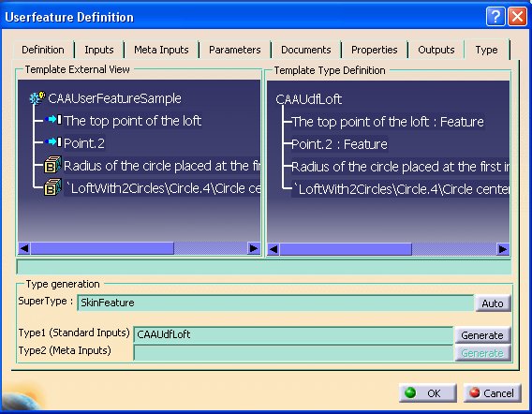Click the SuperType SkinFeature field
Screen dimensions: 532x414
pyautogui.click(x=275, y=303)
